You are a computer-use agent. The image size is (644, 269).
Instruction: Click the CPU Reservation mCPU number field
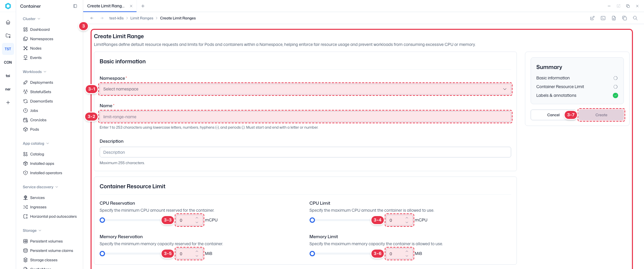pos(190,220)
